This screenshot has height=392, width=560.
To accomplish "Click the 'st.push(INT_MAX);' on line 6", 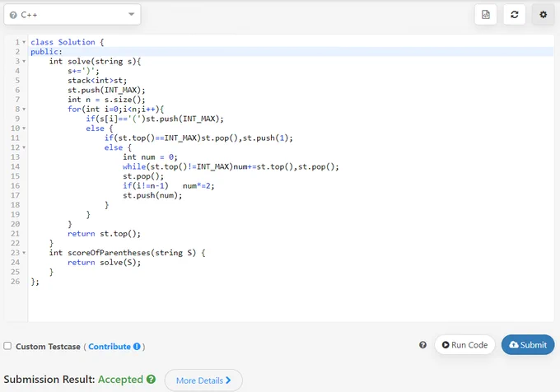I will pos(106,90).
